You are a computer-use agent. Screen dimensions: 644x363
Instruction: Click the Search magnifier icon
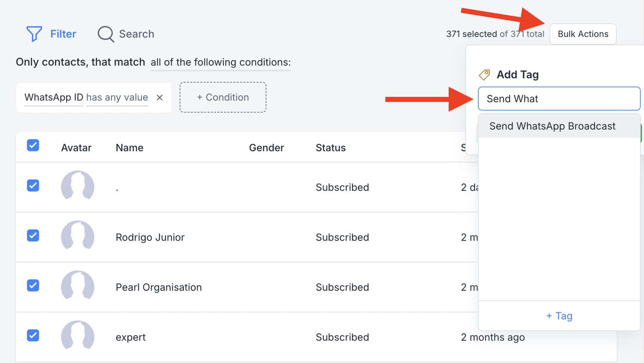[105, 34]
